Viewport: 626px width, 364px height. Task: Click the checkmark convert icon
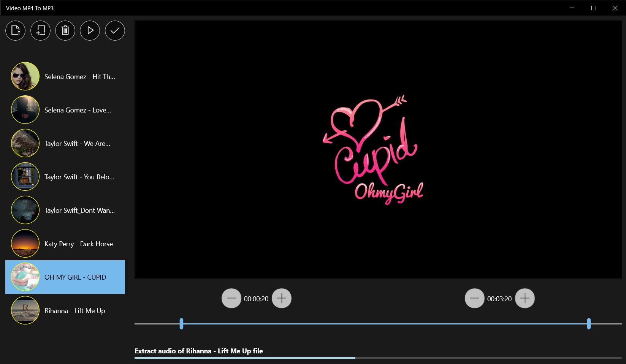(115, 30)
